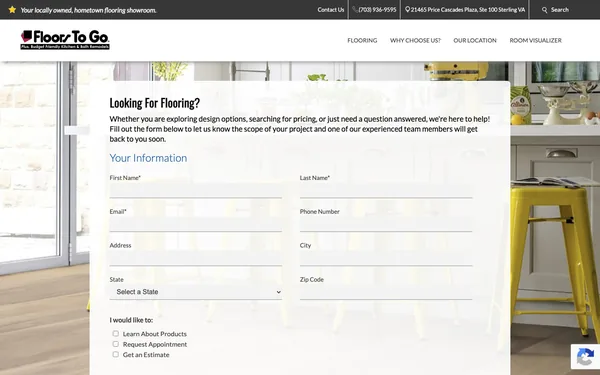Open the Select a State dropdown
Image resolution: width=600 pixels, height=375 pixels.
tap(196, 292)
